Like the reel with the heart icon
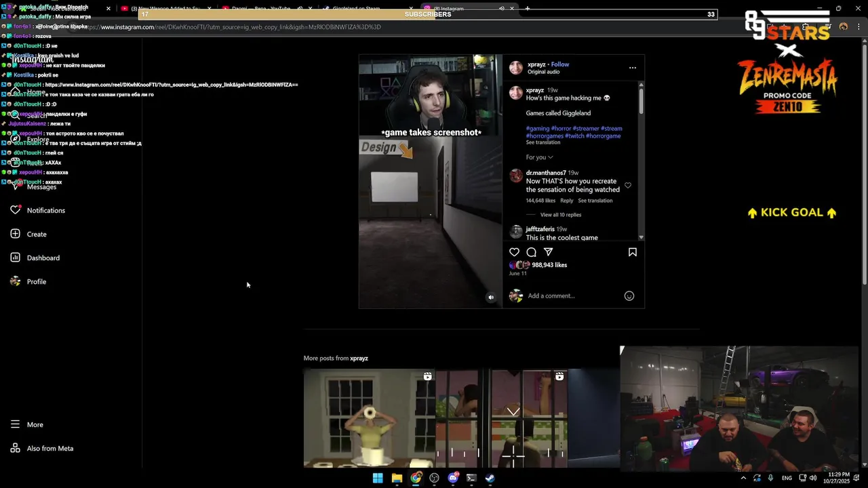The width and height of the screenshot is (868, 488). [x=515, y=252]
